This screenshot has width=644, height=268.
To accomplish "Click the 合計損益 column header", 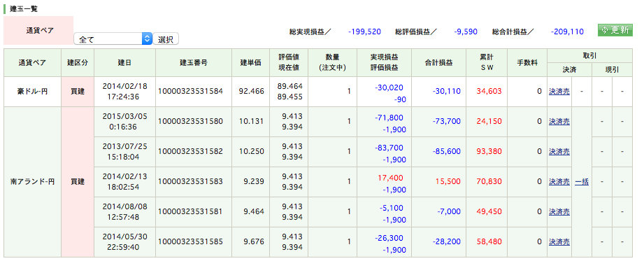I will click(x=438, y=62).
